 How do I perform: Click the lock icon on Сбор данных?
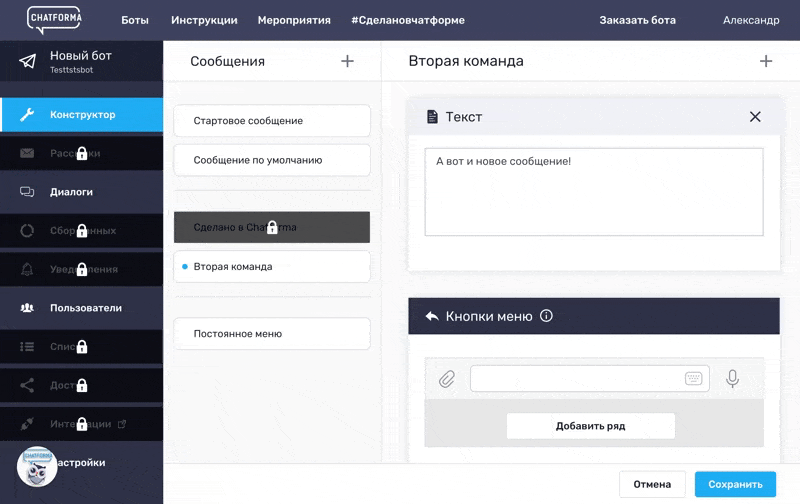82,231
